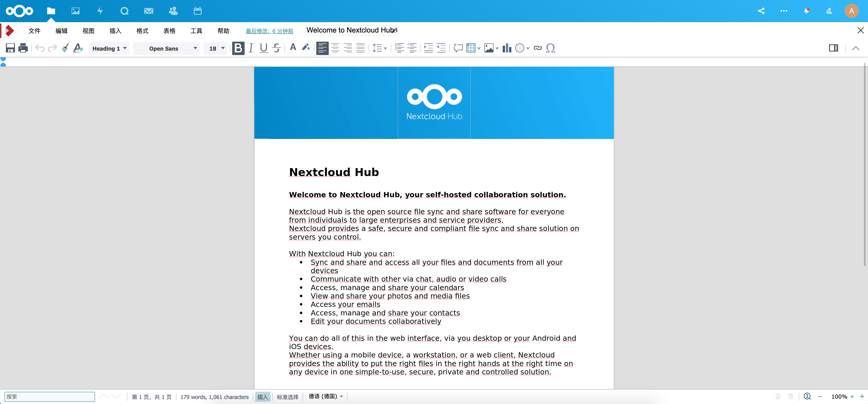Insert a chart using the bar chart icon

point(507,48)
